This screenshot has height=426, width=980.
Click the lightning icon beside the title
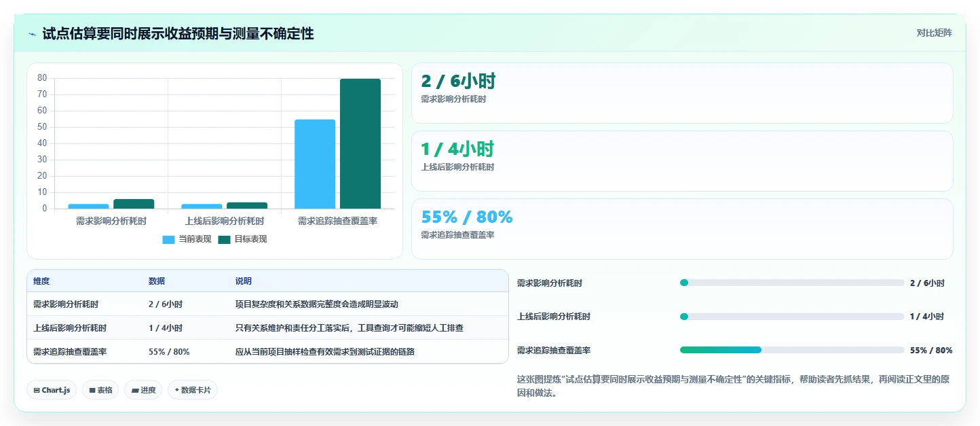click(x=32, y=34)
